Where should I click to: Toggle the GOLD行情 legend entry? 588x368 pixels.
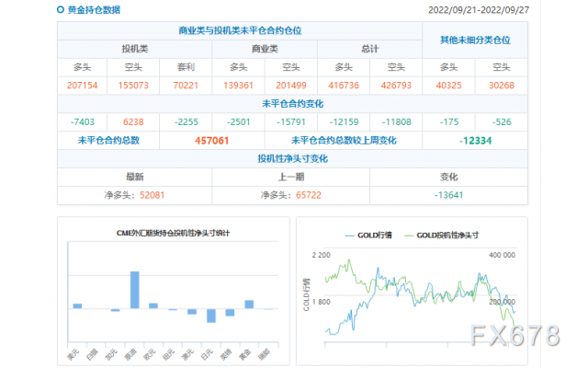click(368, 236)
